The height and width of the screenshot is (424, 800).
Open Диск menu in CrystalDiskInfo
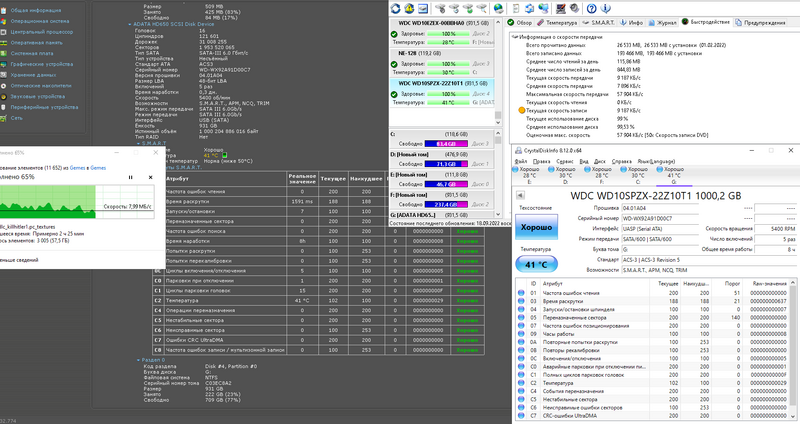[x=599, y=161]
